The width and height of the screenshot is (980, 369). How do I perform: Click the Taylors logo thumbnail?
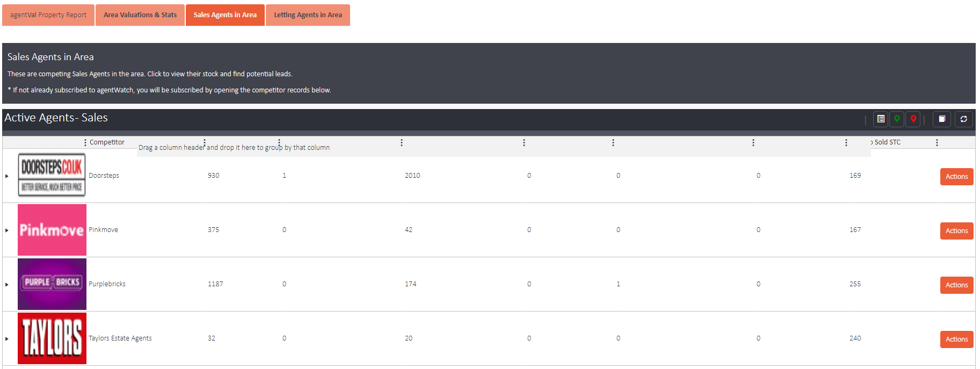(x=52, y=338)
